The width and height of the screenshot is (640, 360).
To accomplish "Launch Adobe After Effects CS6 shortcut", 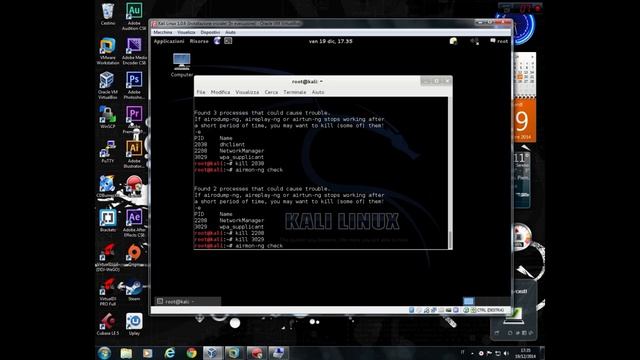I will pos(134,222).
